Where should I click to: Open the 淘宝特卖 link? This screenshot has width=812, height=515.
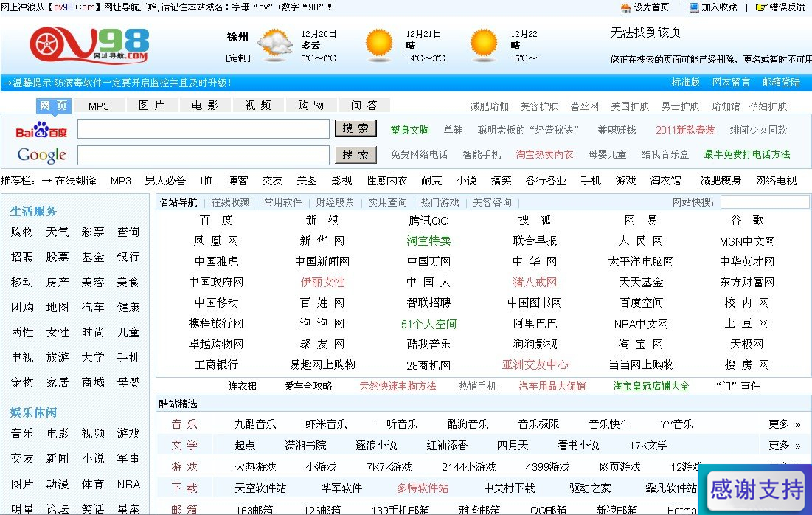pos(428,241)
